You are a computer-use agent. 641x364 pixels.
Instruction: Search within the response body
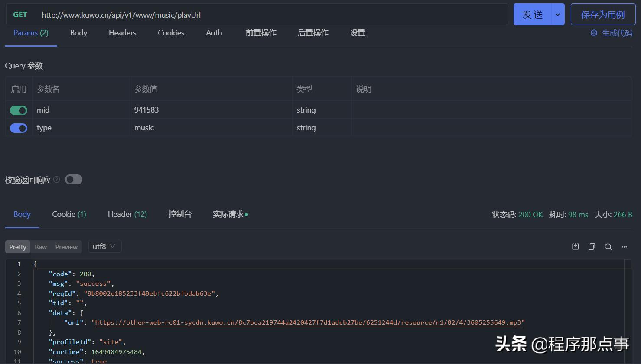(x=608, y=246)
